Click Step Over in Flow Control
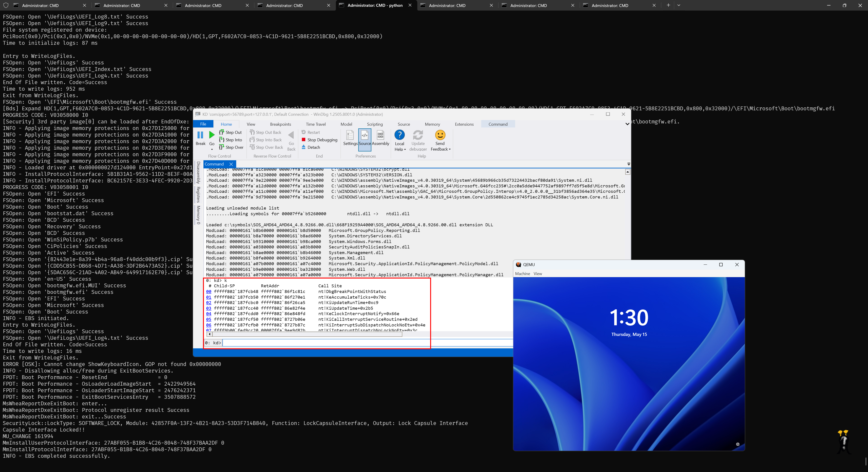The width and height of the screenshot is (868, 472). pyautogui.click(x=231, y=147)
